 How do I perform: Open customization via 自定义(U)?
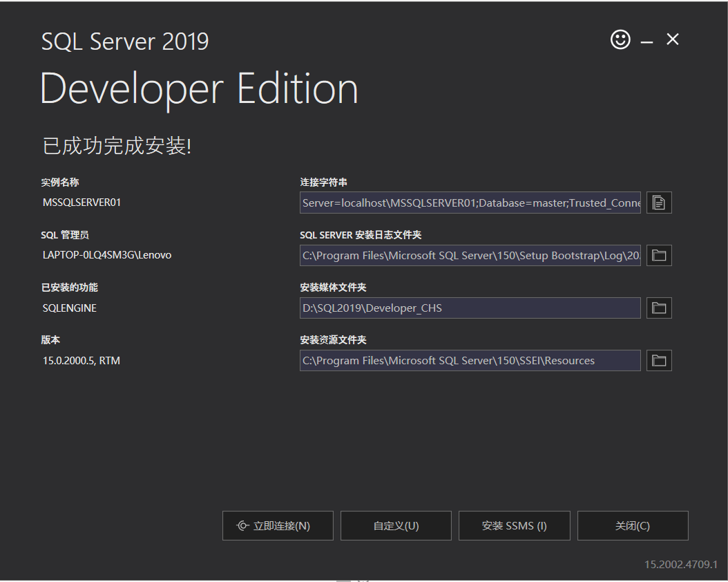click(395, 525)
